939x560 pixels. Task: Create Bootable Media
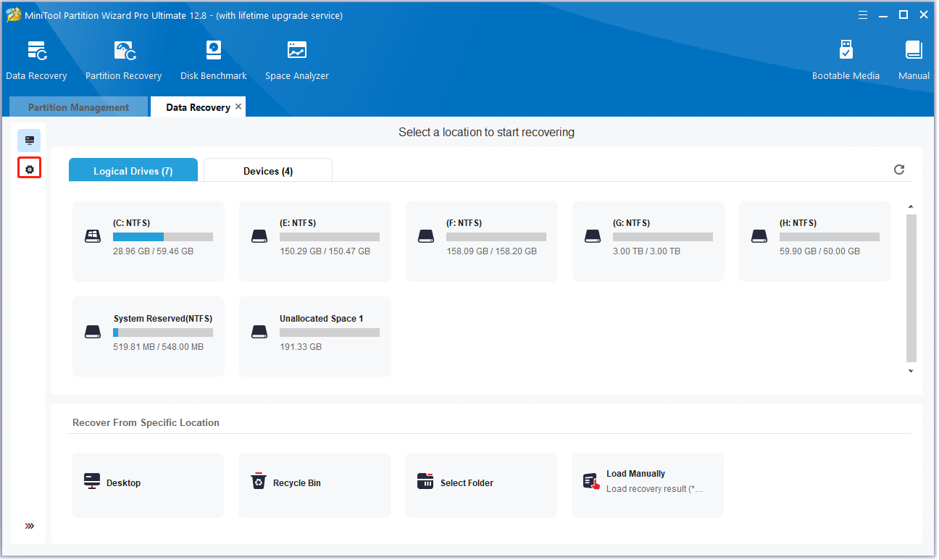[x=846, y=60]
